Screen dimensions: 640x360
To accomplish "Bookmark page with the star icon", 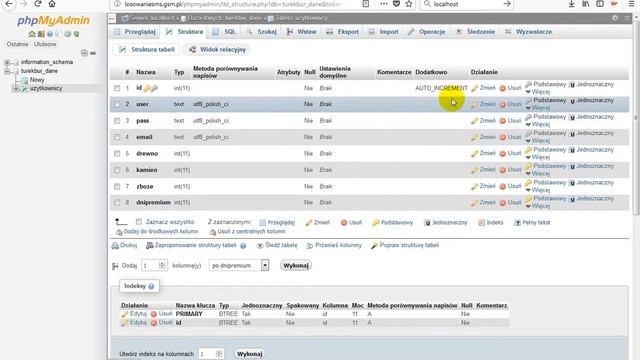I will tap(409, 4).
